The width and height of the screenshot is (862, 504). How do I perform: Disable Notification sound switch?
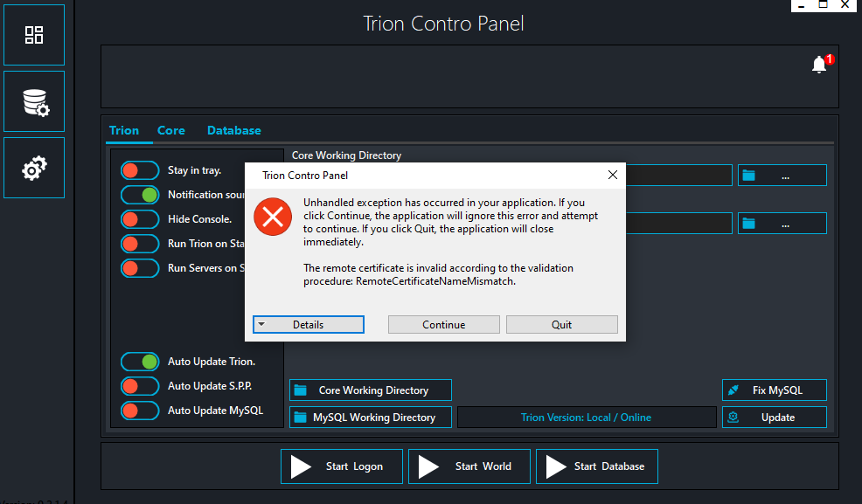point(140,195)
